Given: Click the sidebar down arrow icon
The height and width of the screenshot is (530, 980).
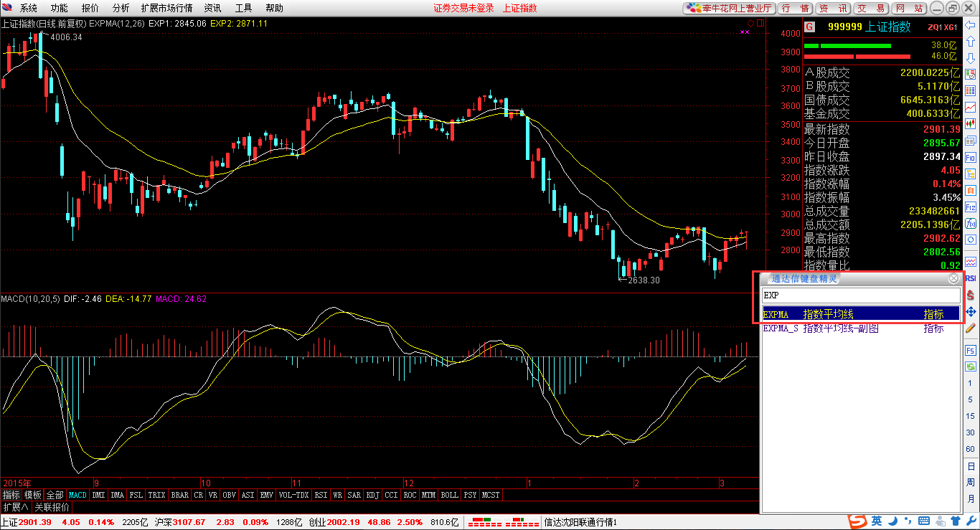Looking at the screenshot, I should click(971, 58).
